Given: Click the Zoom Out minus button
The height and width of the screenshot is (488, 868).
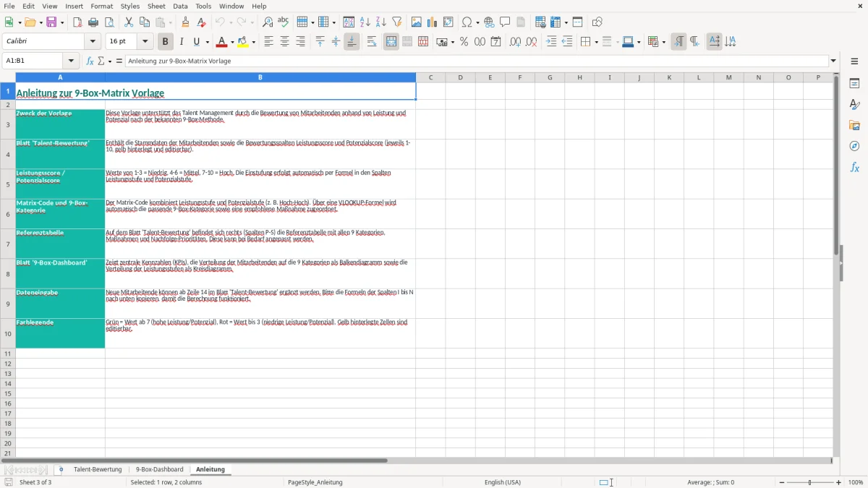Looking at the screenshot, I should (x=782, y=482).
